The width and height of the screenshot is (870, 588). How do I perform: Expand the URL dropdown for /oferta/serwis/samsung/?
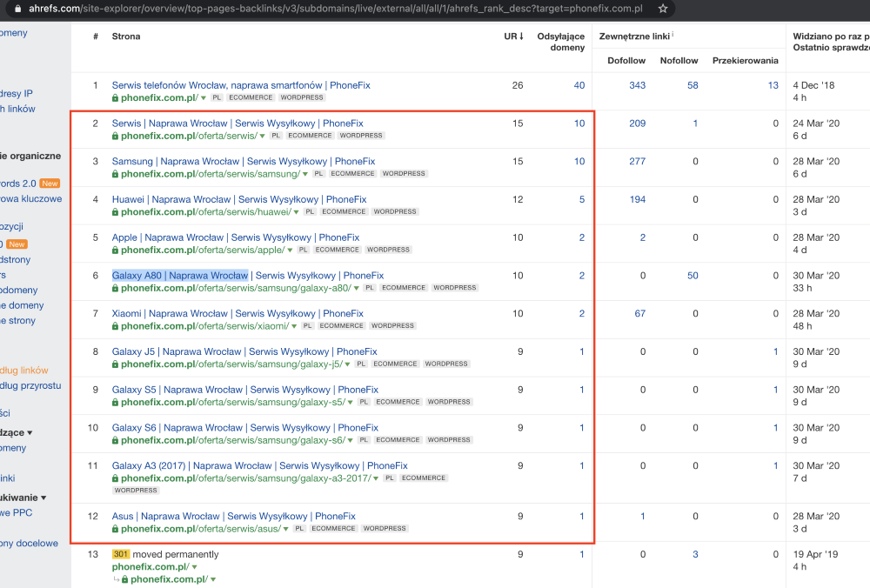[305, 174]
